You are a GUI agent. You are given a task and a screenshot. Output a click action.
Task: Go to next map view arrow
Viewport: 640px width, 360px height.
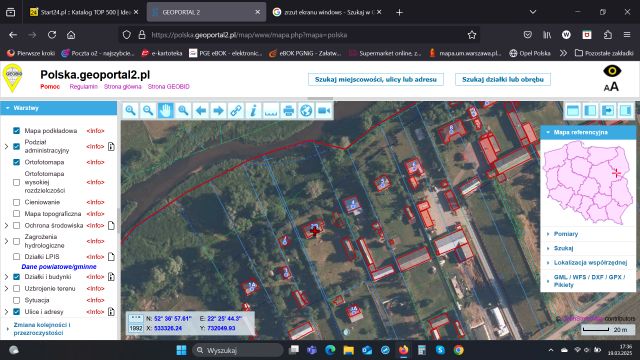tap(218, 111)
